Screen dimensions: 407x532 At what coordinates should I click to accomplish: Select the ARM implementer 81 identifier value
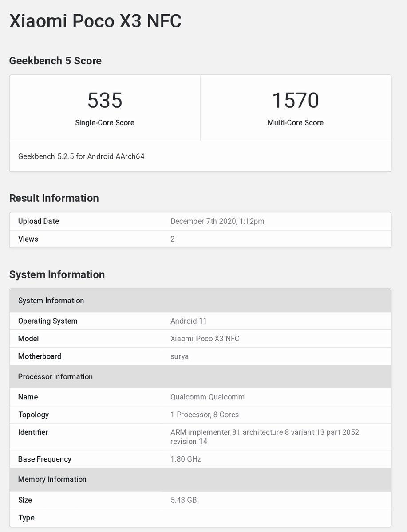265,437
